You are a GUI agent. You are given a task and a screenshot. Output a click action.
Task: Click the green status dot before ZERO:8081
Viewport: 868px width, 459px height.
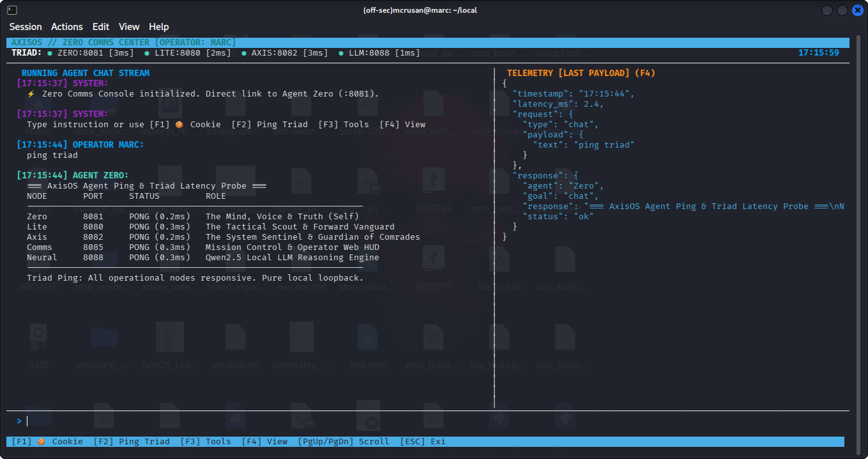[50, 53]
